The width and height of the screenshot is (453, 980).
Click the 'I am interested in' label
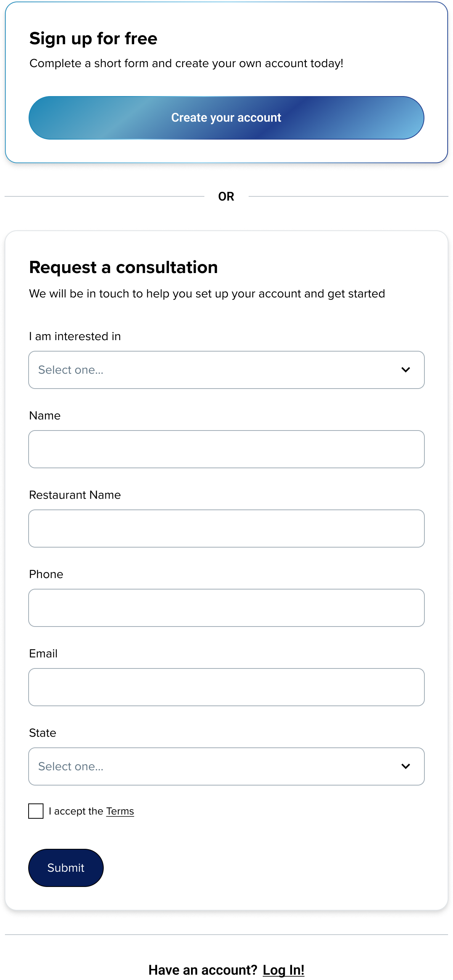tap(75, 336)
